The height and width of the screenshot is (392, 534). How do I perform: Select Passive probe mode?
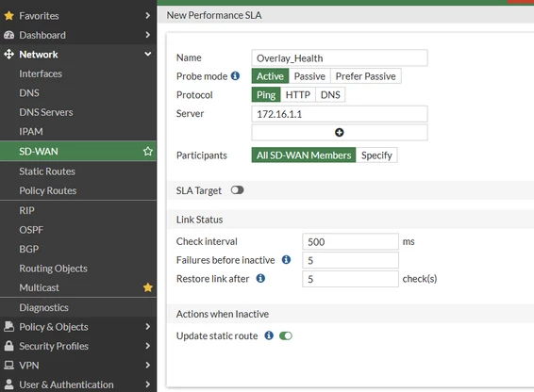click(x=309, y=76)
